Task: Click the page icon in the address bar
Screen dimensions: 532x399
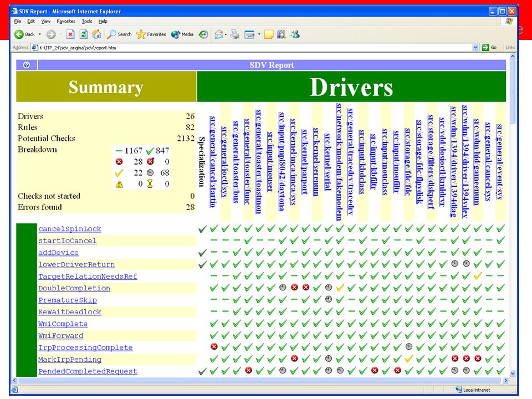Action: click(34, 48)
